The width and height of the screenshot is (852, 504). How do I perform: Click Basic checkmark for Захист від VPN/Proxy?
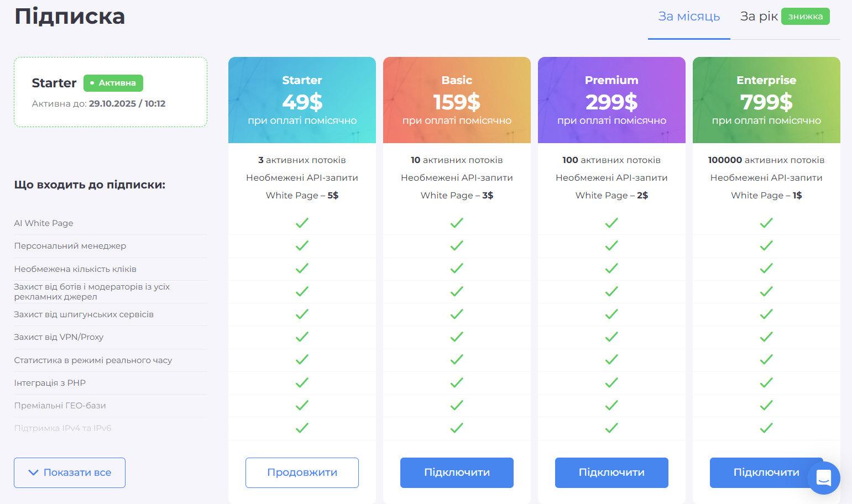[457, 337]
